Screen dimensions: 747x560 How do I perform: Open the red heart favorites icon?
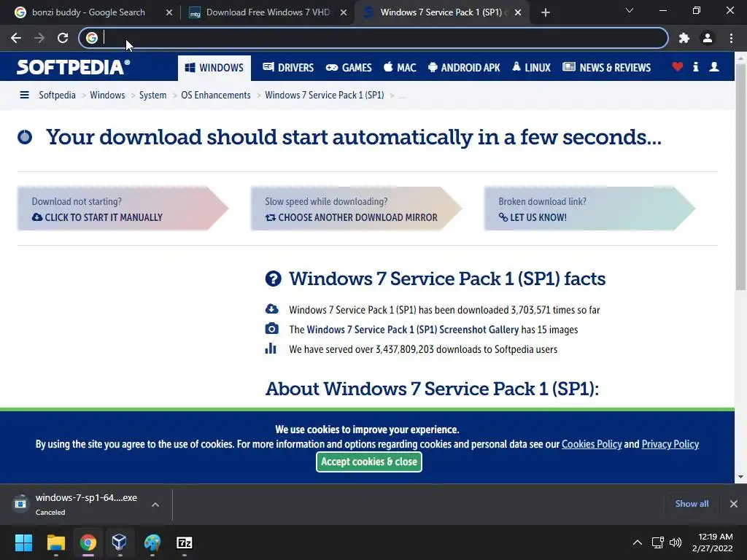tap(678, 66)
